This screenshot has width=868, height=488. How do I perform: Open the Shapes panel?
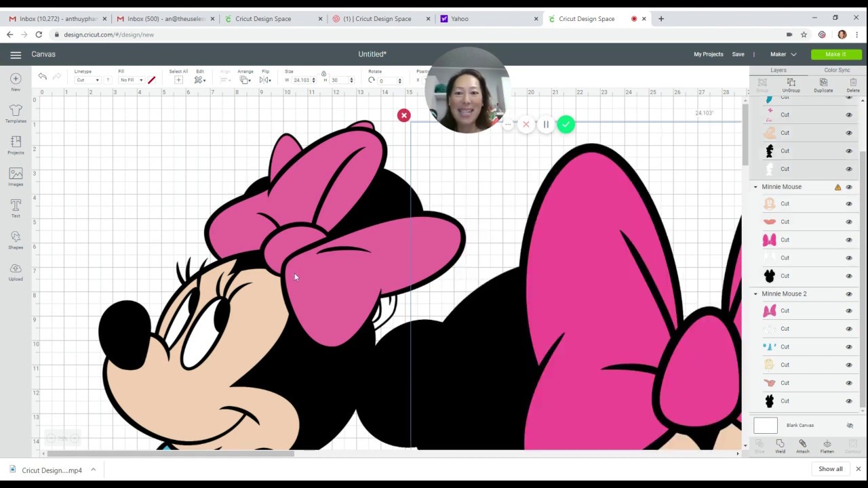coord(16,240)
